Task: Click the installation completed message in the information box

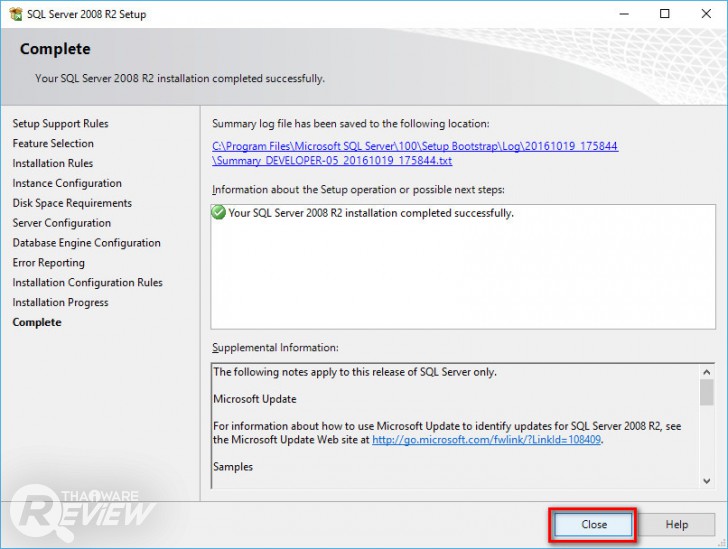Action: coord(371,213)
